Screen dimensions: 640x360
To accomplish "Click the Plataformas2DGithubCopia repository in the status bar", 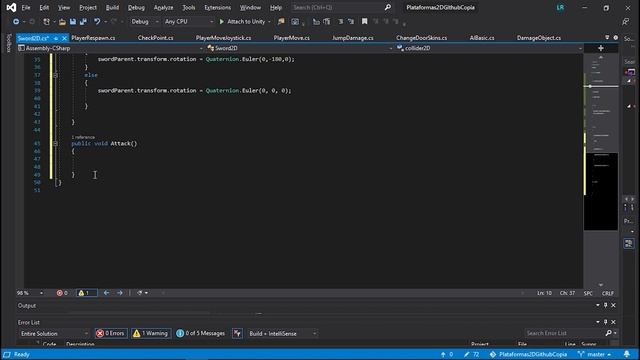I will click(x=529, y=354).
